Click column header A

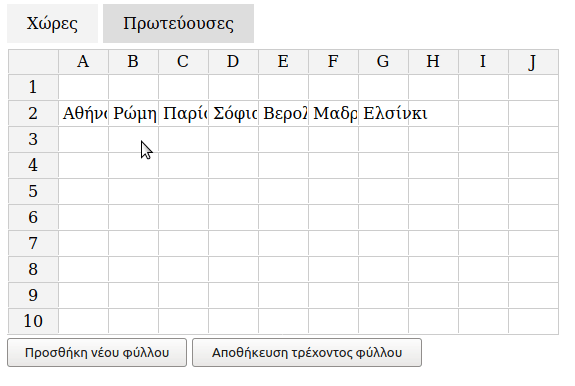(x=84, y=62)
